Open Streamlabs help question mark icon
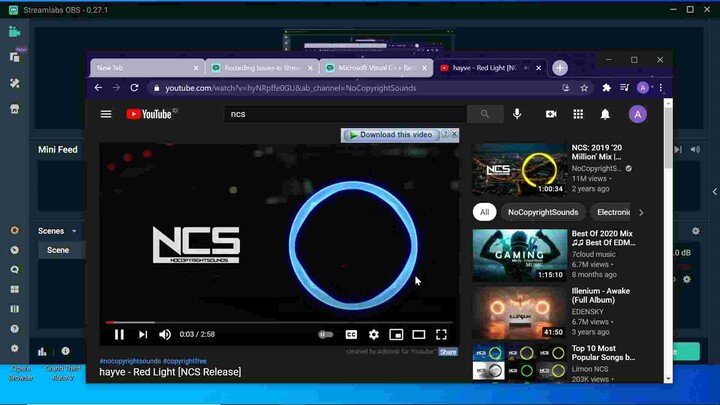720x405 pixels. tap(15, 329)
